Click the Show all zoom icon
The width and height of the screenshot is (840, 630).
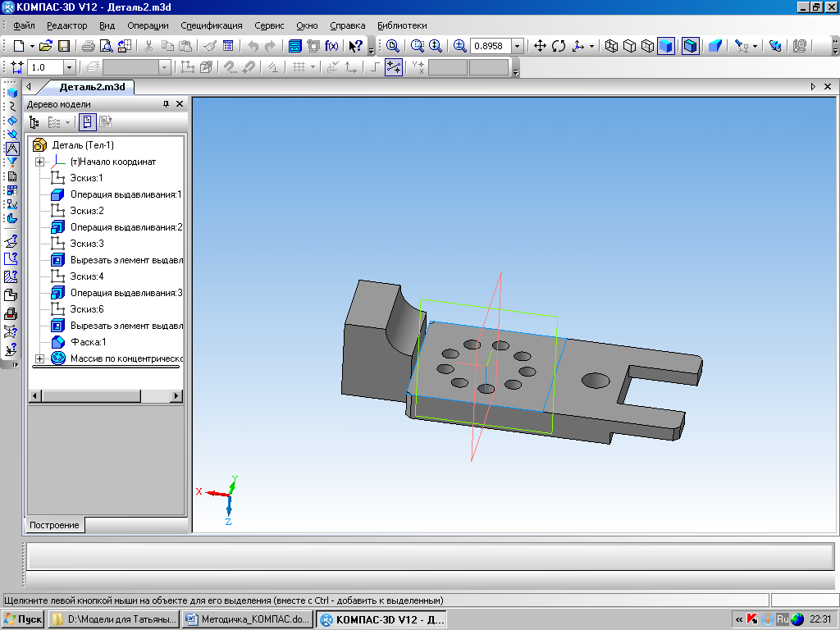(393, 46)
